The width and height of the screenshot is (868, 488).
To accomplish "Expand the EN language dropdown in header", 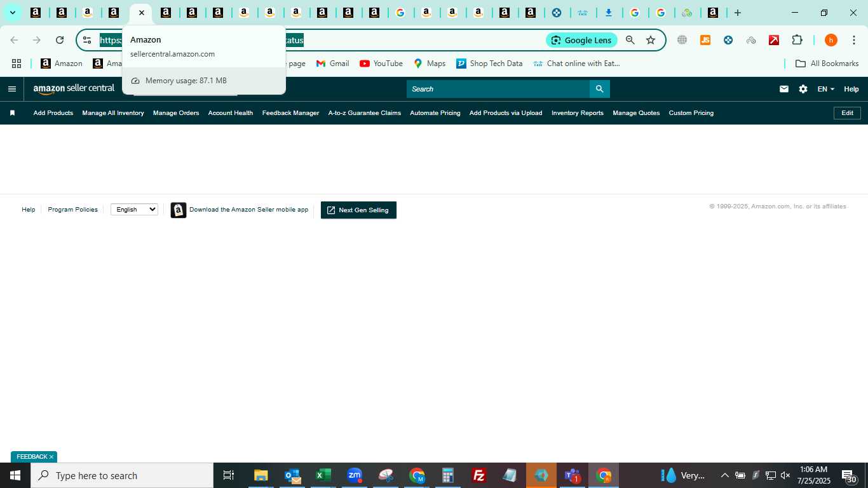I will point(826,89).
